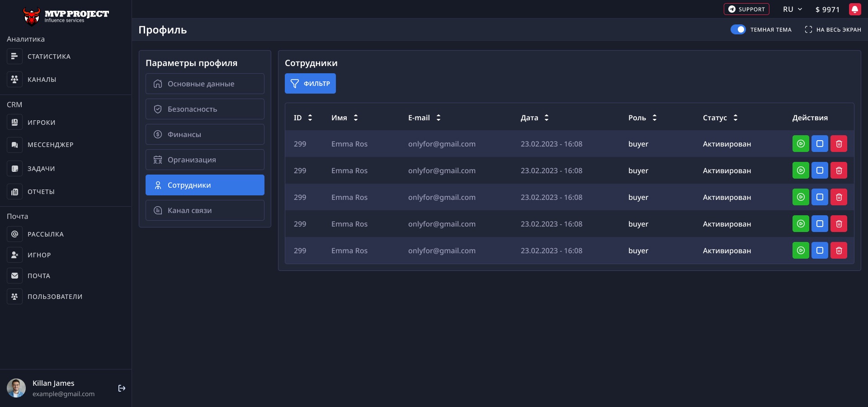Open the Игнор blocked-user icon
The height and width of the screenshot is (407, 868).
pos(14,255)
